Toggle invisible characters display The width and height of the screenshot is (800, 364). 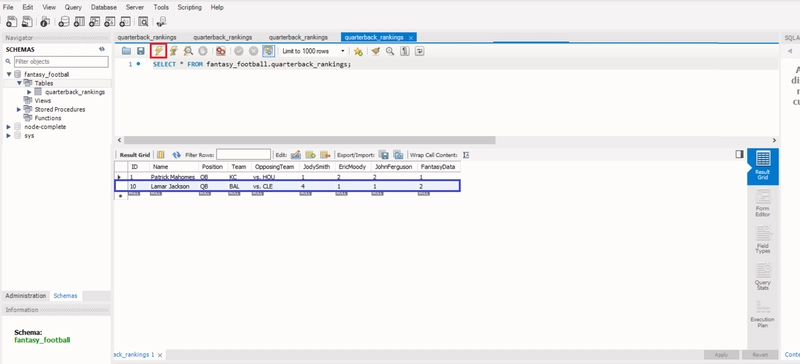405,51
